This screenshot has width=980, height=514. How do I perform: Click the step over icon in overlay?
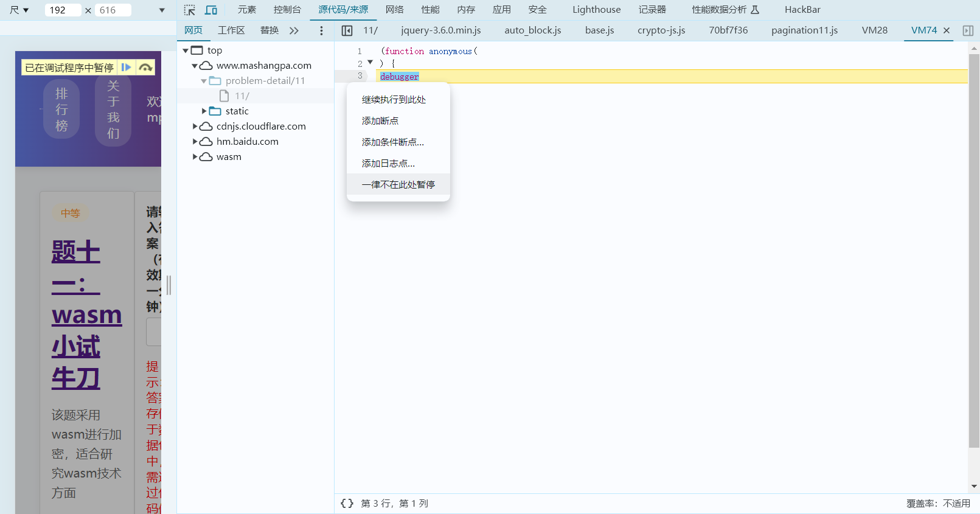pos(145,68)
